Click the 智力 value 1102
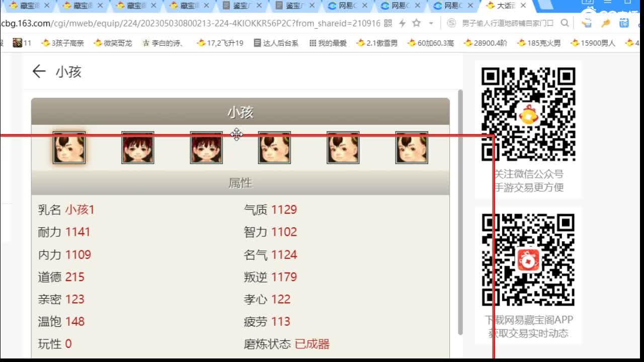This screenshot has height=362, width=644. tap(284, 232)
